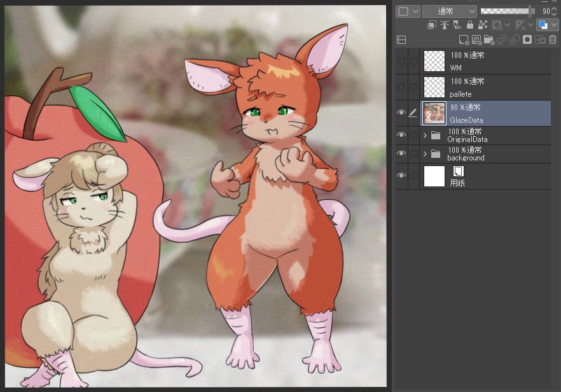Screen dimensions: 561x392
Task: Open the layer color dropdown arrow
Action: pyautogui.click(x=554, y=25)
